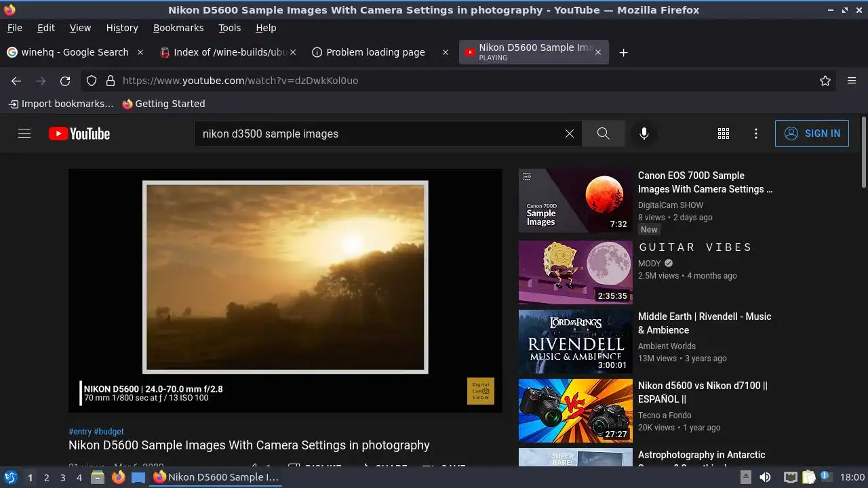
Task: Click the taskbar clock showing 18:00
Action: pos(852,477)
